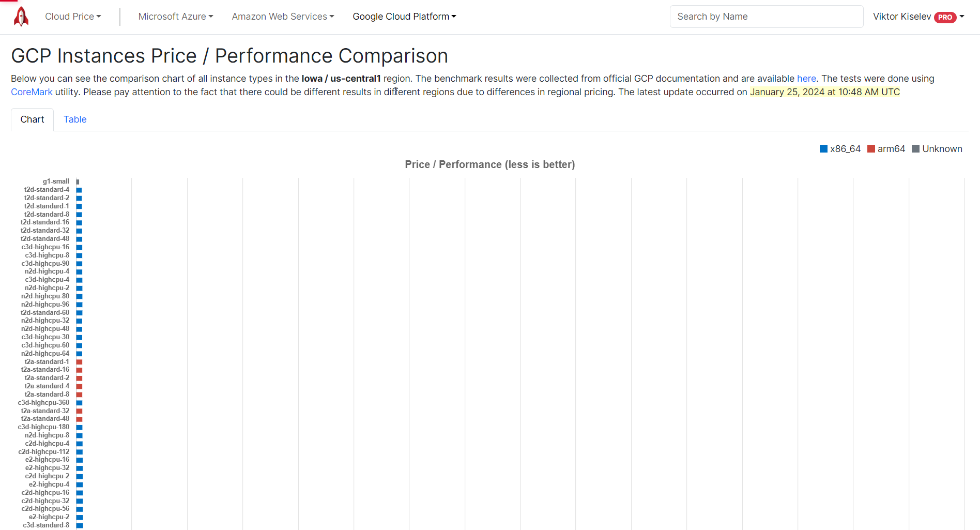The image size is (980, 530).
Task: Click the PRO badge beside Viktor Kiselev
Action: 945,17
